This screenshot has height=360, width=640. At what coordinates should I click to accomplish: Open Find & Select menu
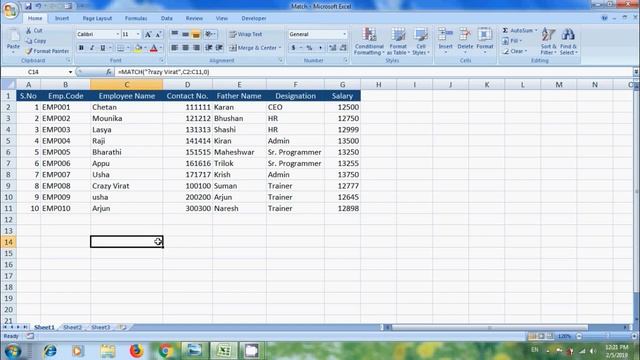(568, 41)
